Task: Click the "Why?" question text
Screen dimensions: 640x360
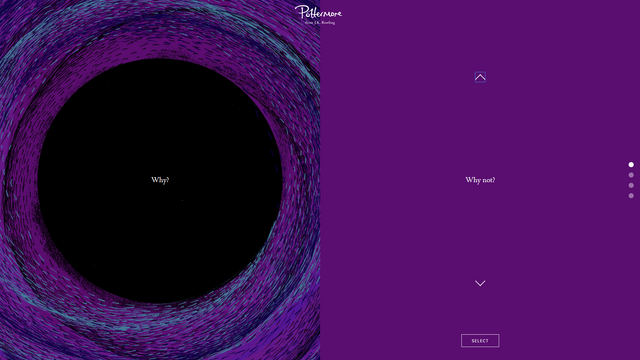Action: tap(160, 180)
